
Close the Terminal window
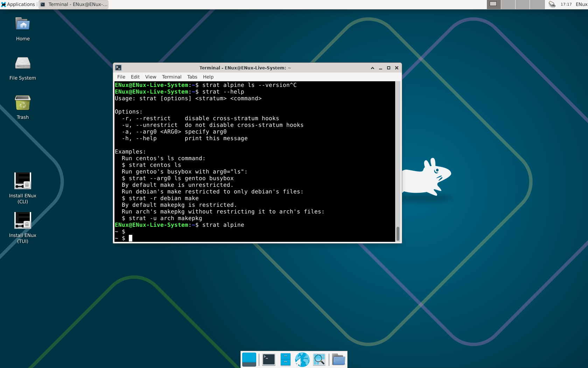tap(397, 68)
